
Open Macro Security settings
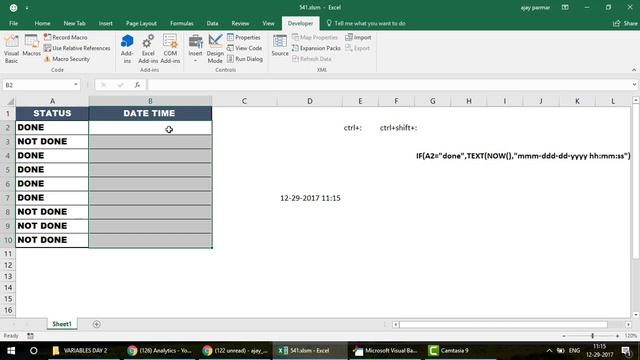click(67, 59)
